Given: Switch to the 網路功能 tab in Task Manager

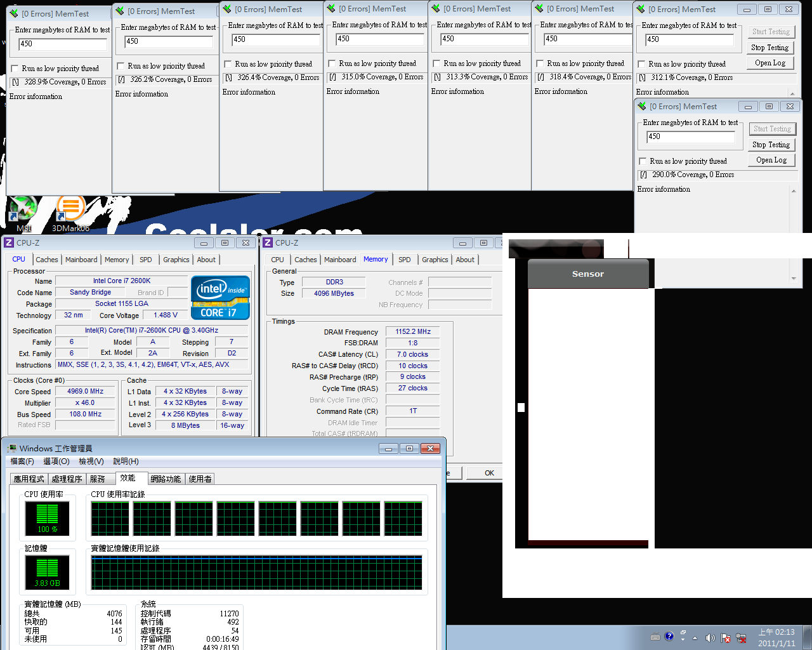Looking at the screenshot, I should (166, 479).
